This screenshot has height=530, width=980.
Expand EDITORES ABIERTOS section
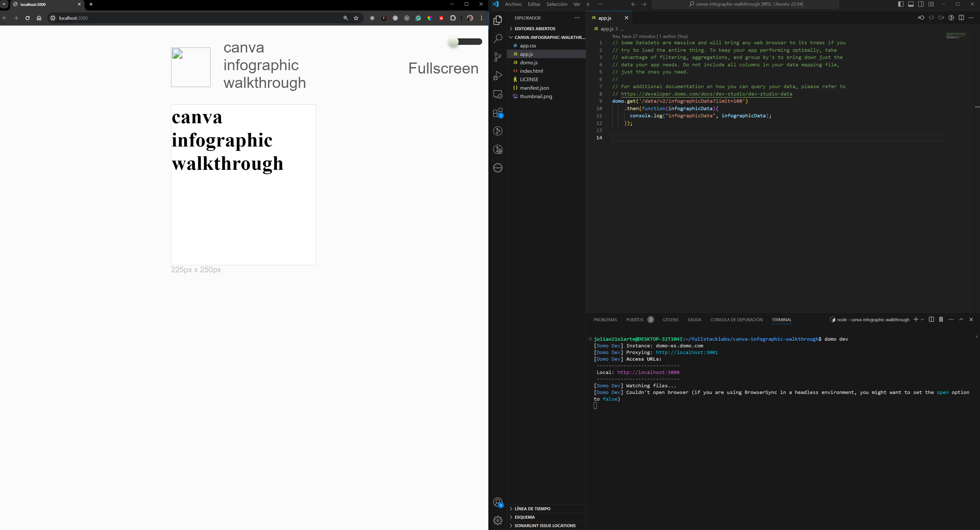(x=534, y=28)
